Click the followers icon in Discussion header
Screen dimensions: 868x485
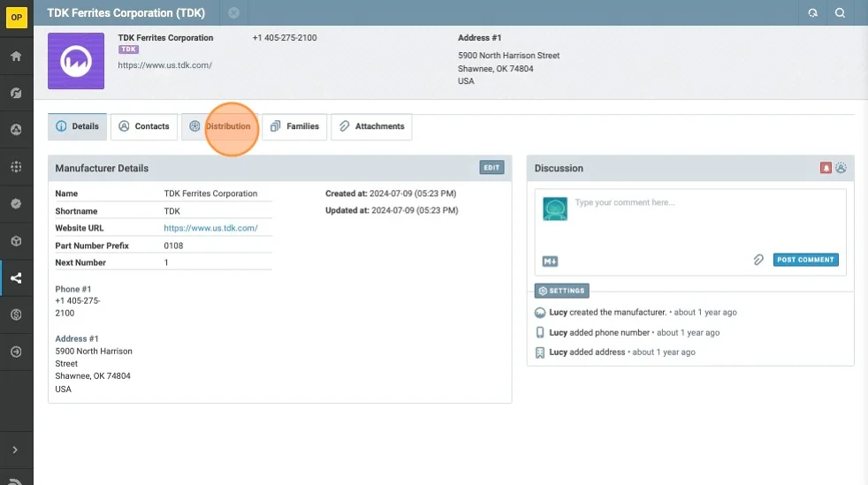tap(841, 168)
